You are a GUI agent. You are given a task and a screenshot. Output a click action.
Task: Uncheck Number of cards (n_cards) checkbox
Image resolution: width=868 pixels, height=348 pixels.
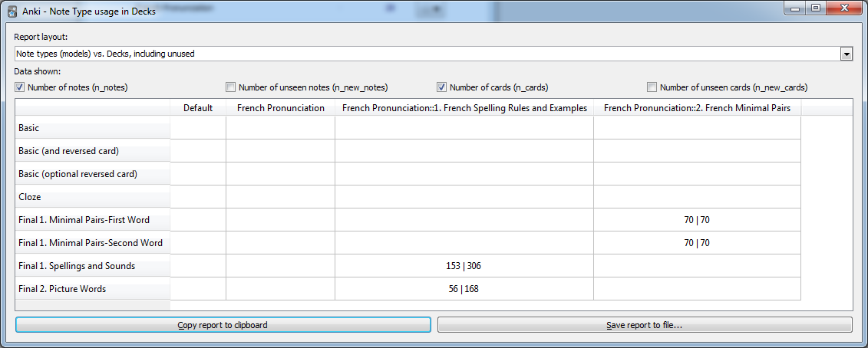[x=442, y=87]
